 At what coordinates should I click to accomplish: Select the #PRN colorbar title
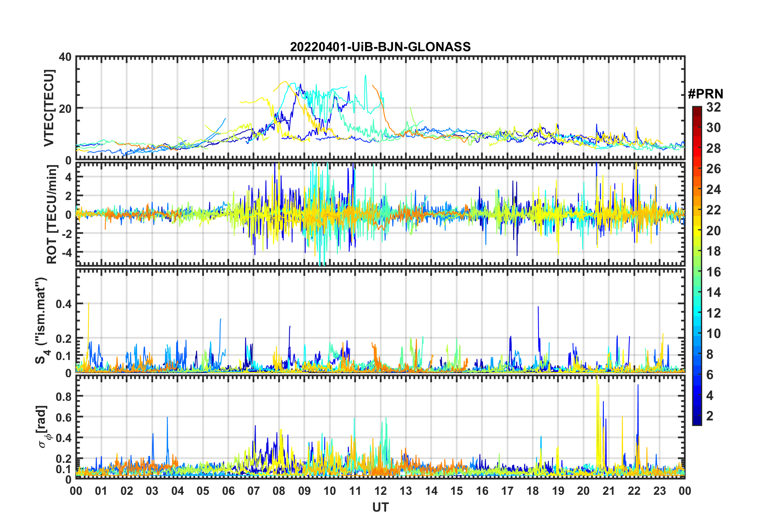(705, 94)
